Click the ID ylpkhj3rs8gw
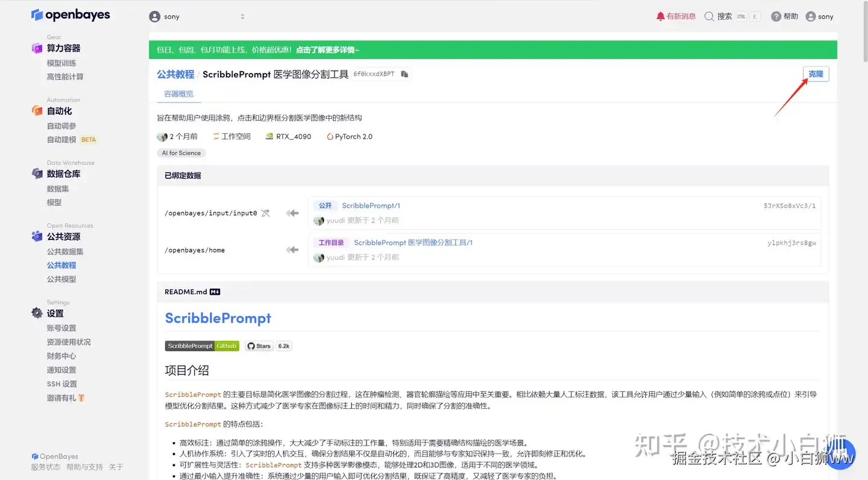868x480 pixels. point(791,242)
